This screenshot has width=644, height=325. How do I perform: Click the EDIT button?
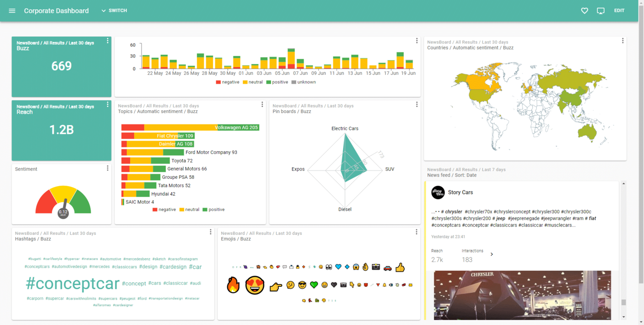pyautogui.click(x=619, y=11)
